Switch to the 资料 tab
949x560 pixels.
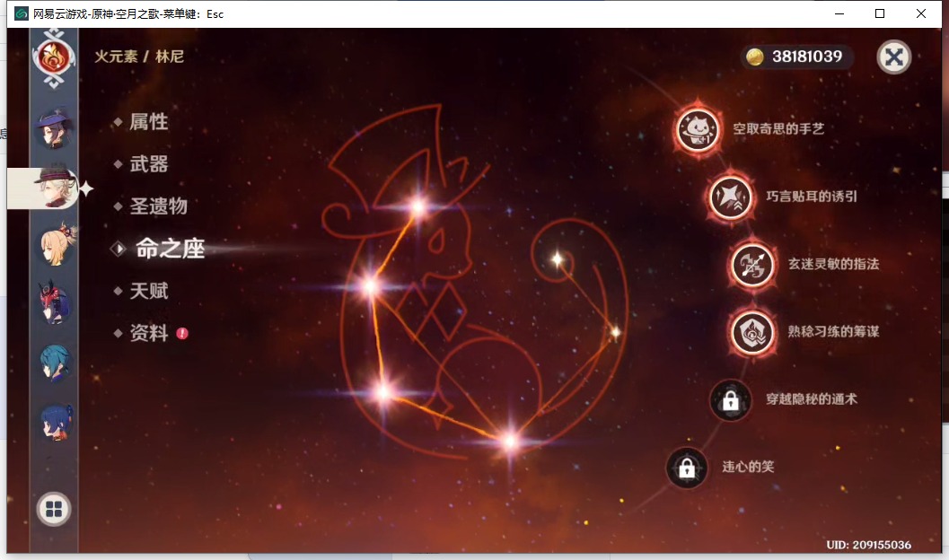(x=148, y=333)
